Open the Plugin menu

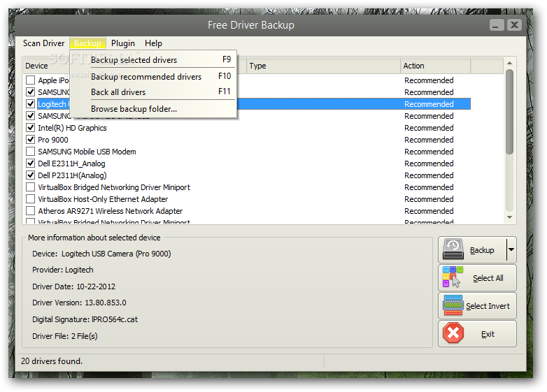pos(123,43)
